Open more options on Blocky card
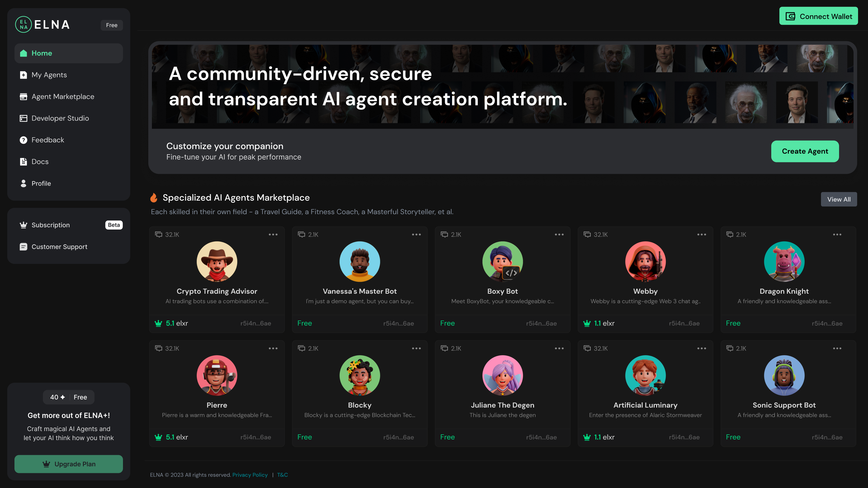 pyautogui.click(x=416, y=348)
